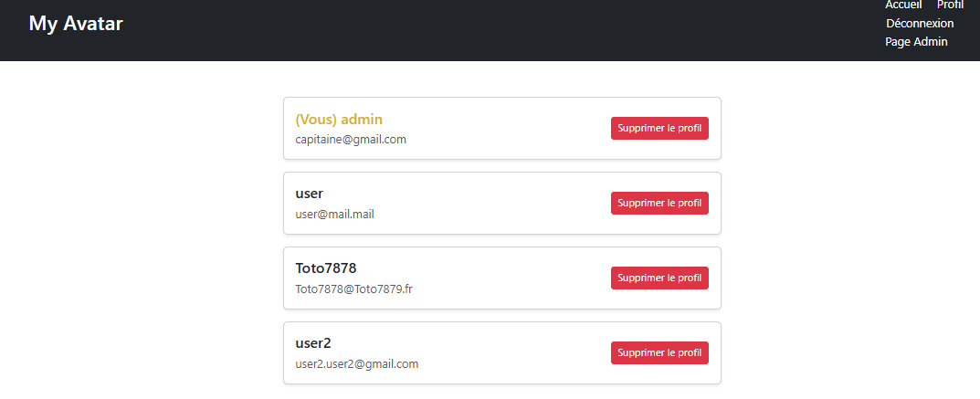Click the user2 username heading
980x399 pixels.
pyautogui.click(x=313, y=343)
